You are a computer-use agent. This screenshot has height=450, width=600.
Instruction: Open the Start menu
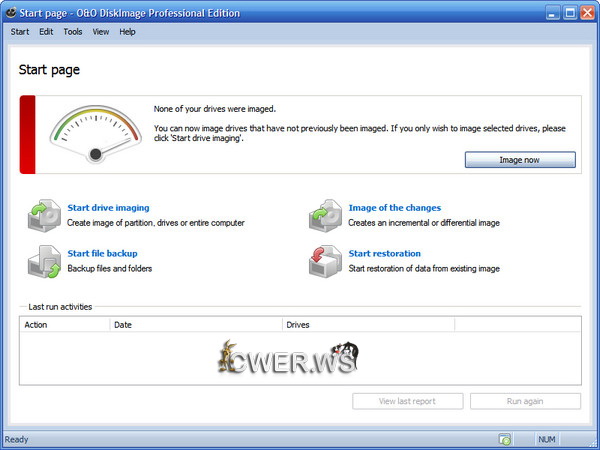coord(20,32)
